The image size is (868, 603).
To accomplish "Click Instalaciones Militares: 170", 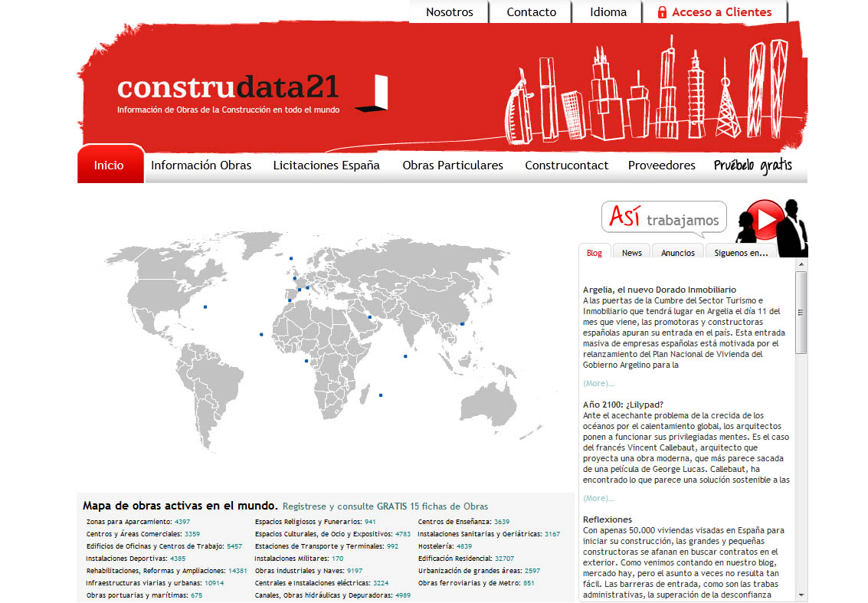I will click(x=299, y=558).
